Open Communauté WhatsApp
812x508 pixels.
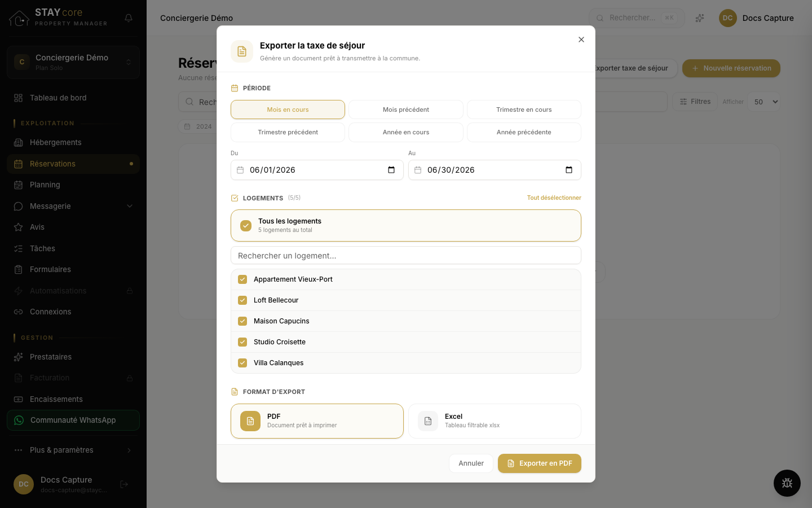[x=73, y=420]
